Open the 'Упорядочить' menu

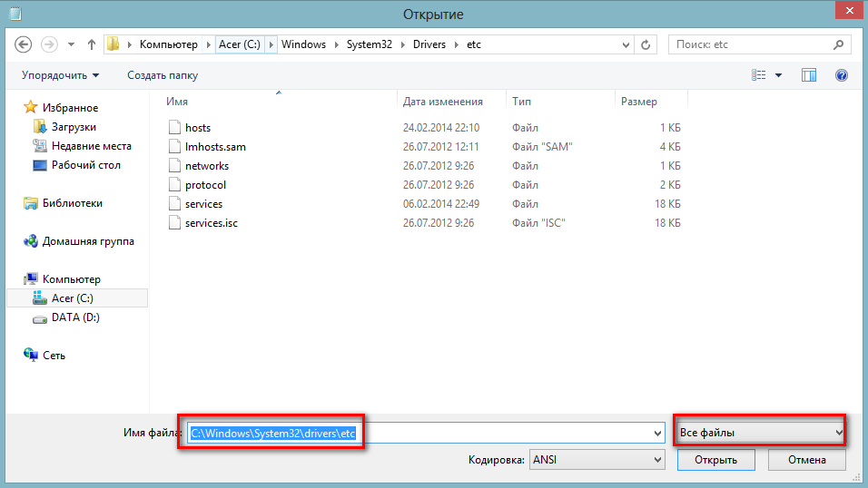click(x=61, y=75)
